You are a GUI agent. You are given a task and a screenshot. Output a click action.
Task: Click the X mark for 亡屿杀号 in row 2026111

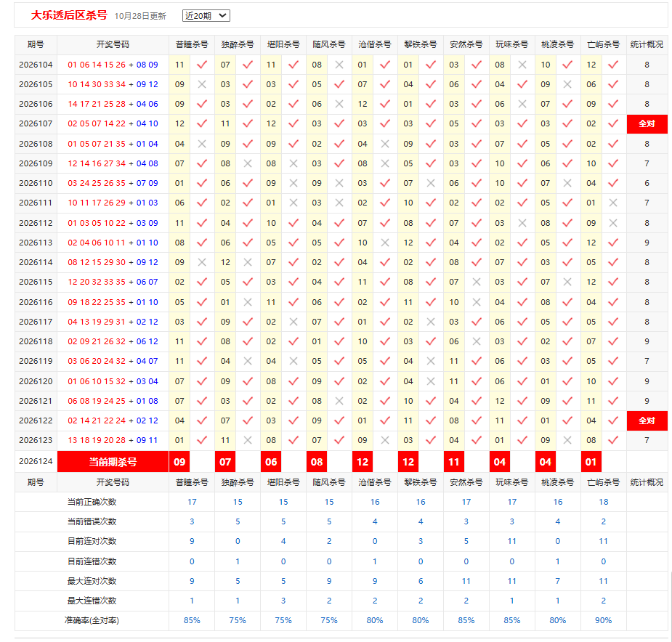click(x=613, y=203)
